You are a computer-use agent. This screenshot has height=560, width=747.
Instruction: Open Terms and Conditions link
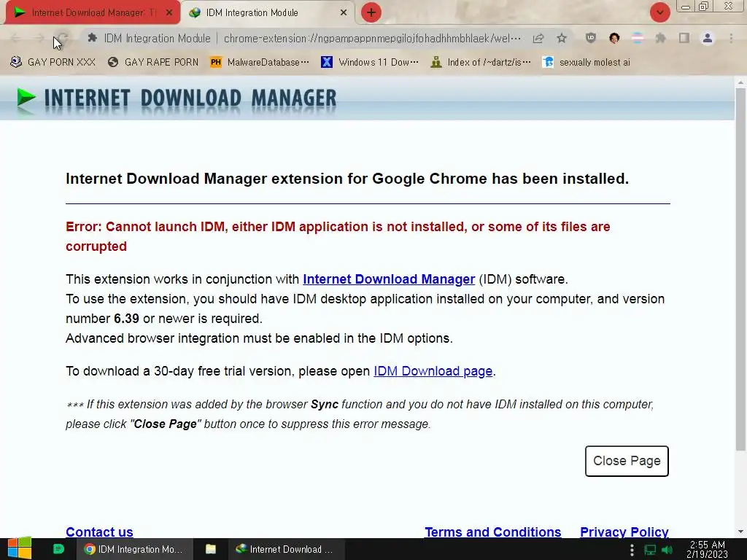(x=492, y=532)
